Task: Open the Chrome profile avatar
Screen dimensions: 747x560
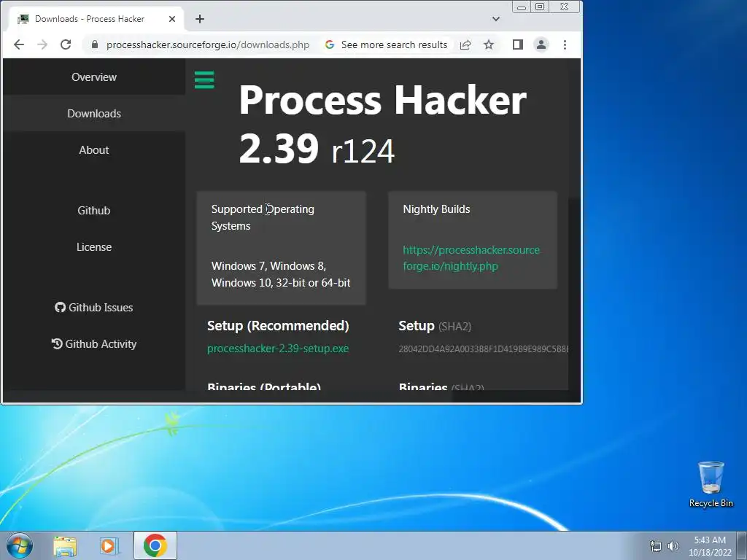Action: point(541,44)
